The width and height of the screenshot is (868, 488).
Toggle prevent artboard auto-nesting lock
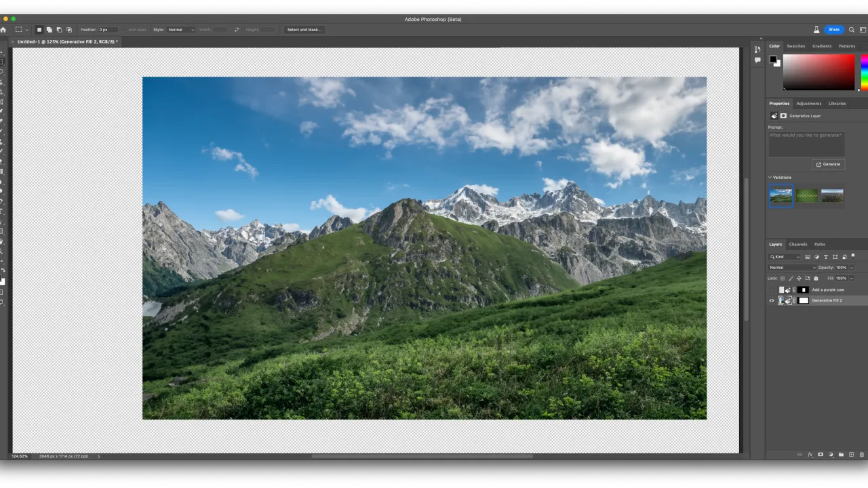click(808, 279)
